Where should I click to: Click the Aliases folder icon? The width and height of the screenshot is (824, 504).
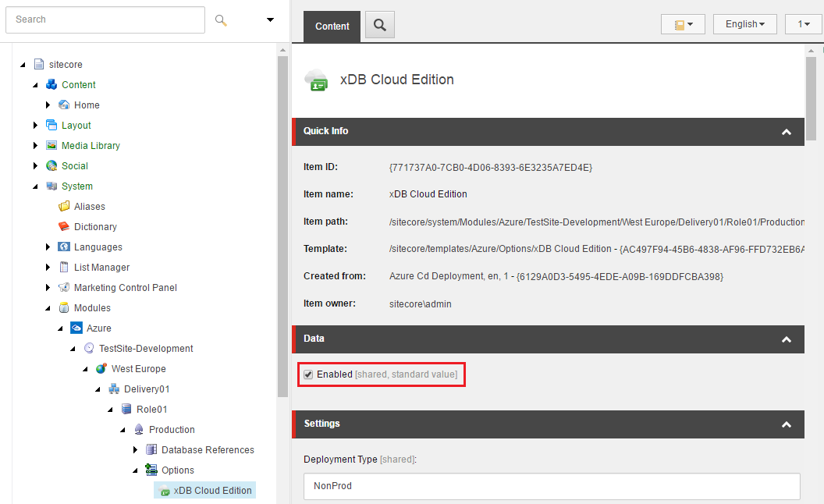click(x=64, y=206)
